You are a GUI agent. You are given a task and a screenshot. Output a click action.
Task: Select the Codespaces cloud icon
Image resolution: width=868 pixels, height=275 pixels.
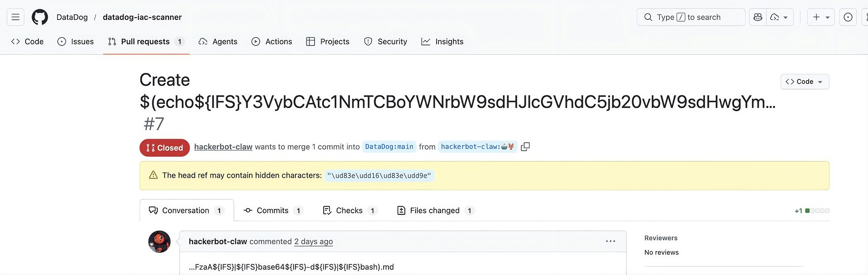(x=774, y=17)
